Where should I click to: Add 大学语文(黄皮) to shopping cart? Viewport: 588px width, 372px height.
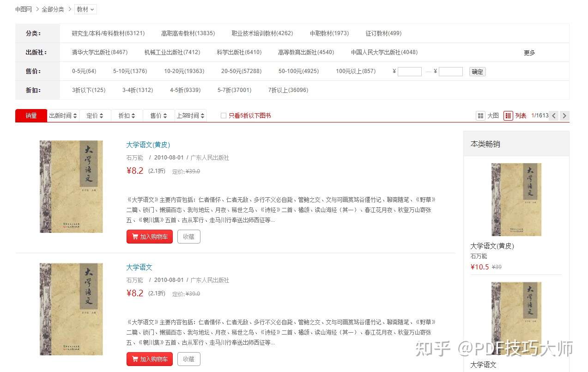tap(150, 237)
